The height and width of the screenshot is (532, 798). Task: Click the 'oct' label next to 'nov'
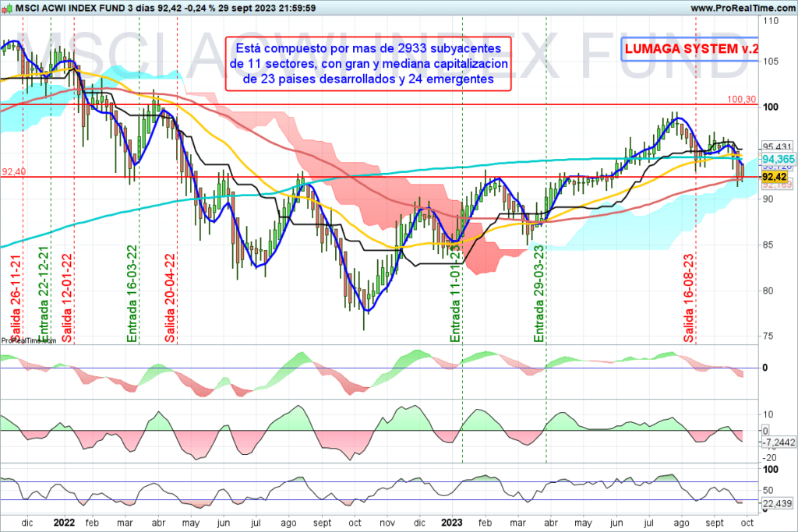pos(355,523)
